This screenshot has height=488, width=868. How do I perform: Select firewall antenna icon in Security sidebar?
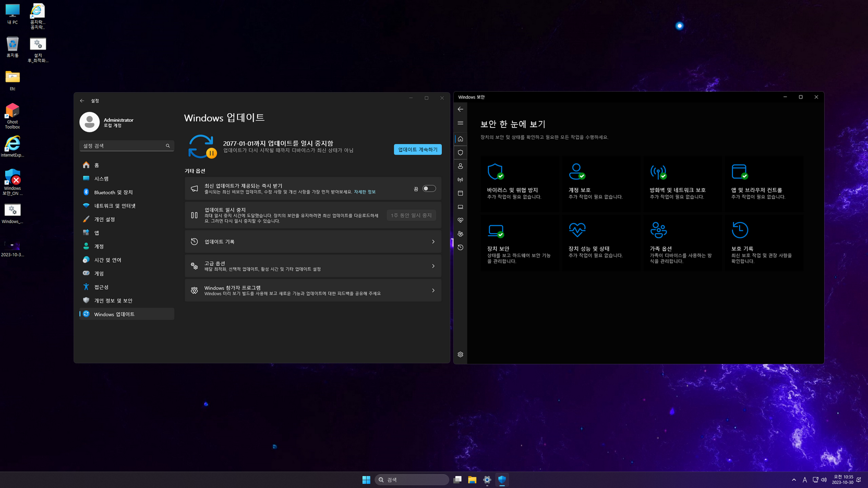point(461,179)
